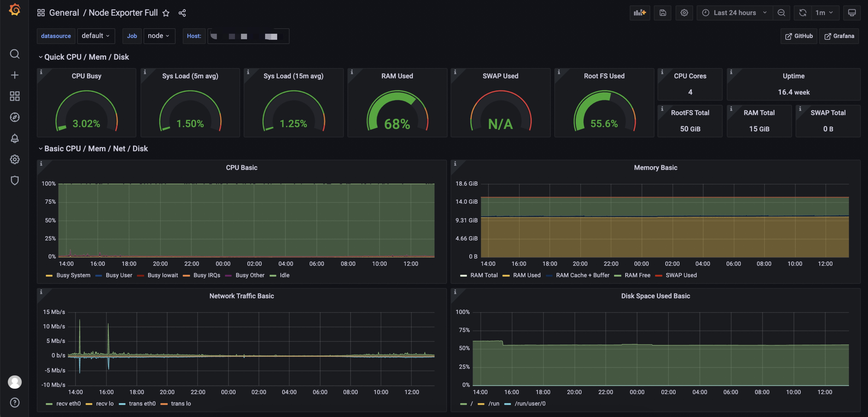This screenshot has width=868, height=417.
Task: Toggle Busy Iowait series in CPU legend
Action: pos(163,275)
